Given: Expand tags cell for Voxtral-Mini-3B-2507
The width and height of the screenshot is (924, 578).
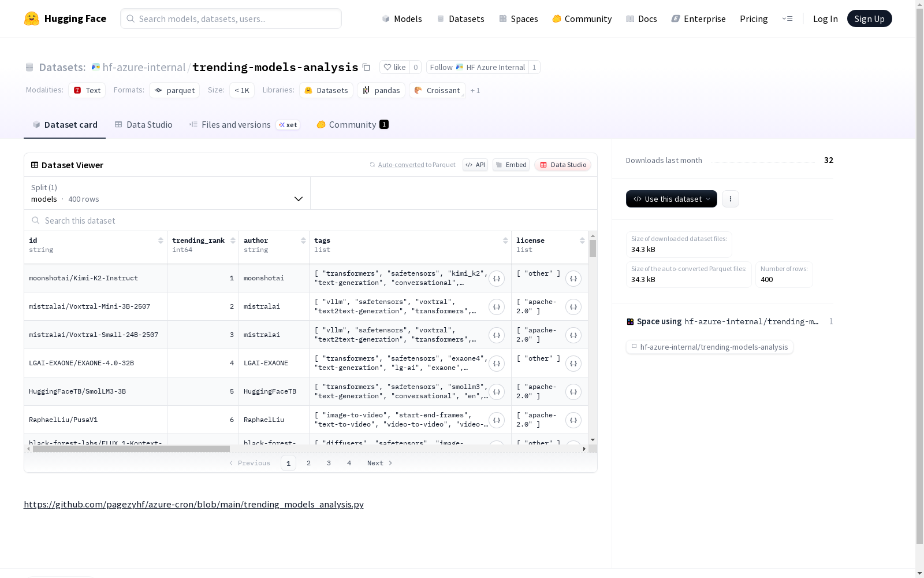Looking at the screenshot, I should click(497, 307).
